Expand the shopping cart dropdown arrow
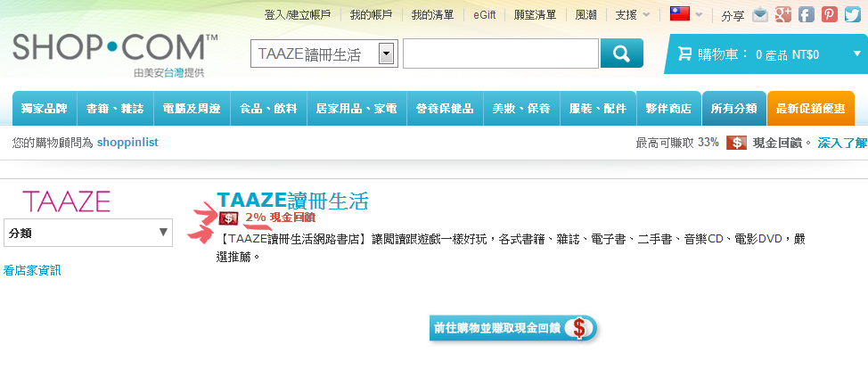This screenshot has width=868, height=386. click(x=857, y=53)
